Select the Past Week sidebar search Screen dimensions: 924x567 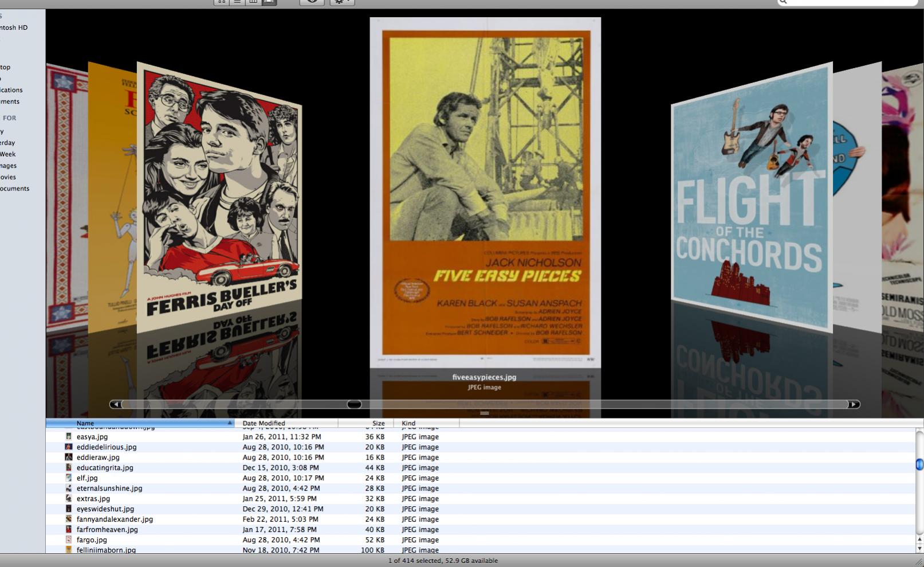click(8, 154)
